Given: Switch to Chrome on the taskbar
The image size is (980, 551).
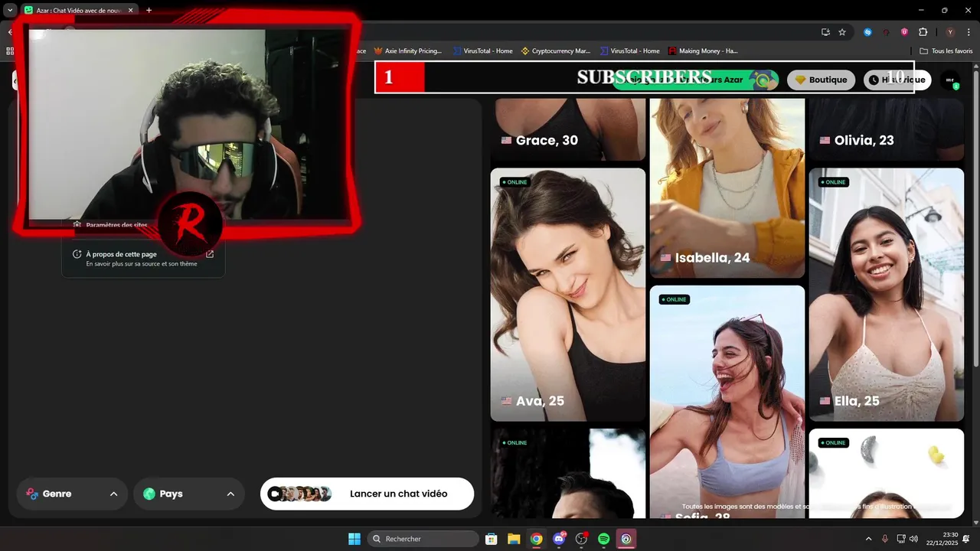Looking at the screenshot, I should 537,539.
